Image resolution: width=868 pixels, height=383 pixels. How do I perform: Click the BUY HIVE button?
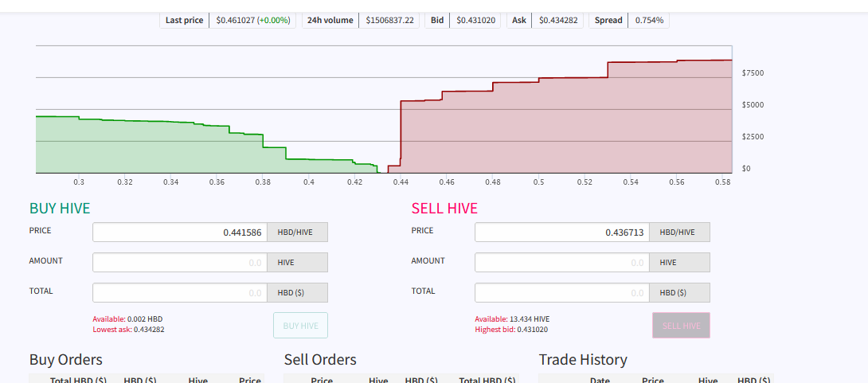point(300,326)
